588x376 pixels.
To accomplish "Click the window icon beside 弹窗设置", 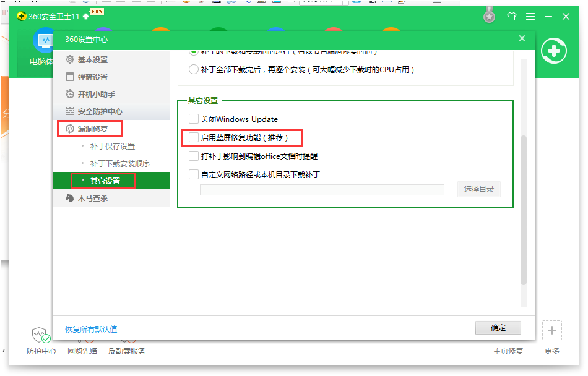I will (70, 77).
